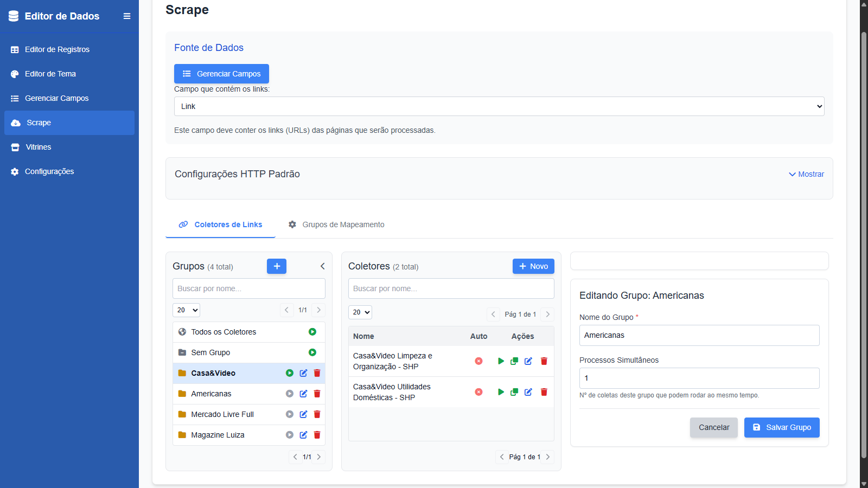Open Vitrines in the sidebar
Image resolution: width=868 pixels, height=488 pixels.
point(39,147)
